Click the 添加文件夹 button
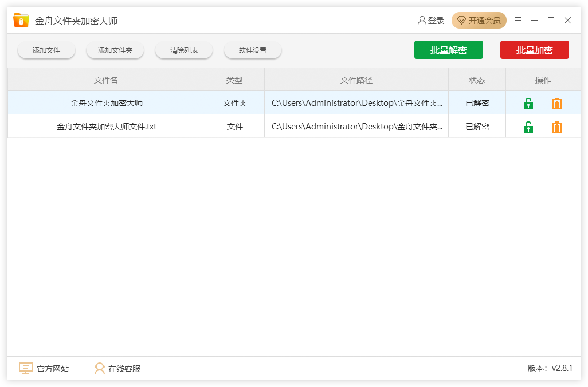The image size is (588, 387). coord(115,50)
